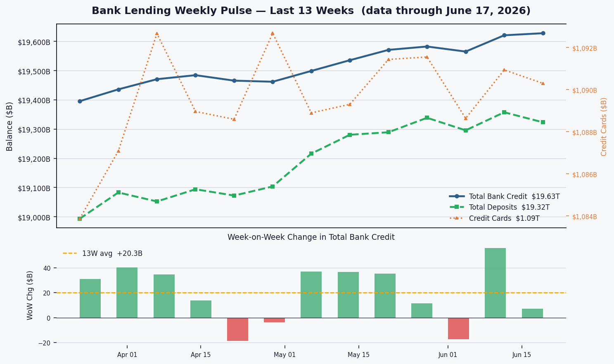Click the final blue Total Bank Credit data point
Viewport: 614px width, 364px height.
coord(543,33)
